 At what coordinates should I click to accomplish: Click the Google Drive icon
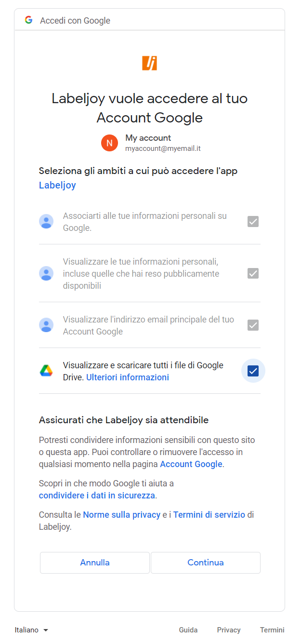click(x=46, y=371)
